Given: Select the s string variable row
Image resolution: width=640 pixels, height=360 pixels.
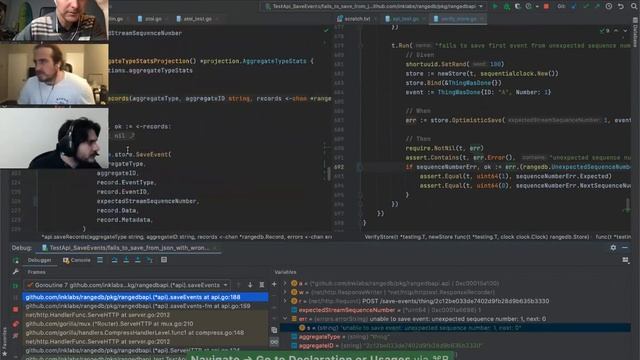Looking at the screenshot, I should 456,328.
